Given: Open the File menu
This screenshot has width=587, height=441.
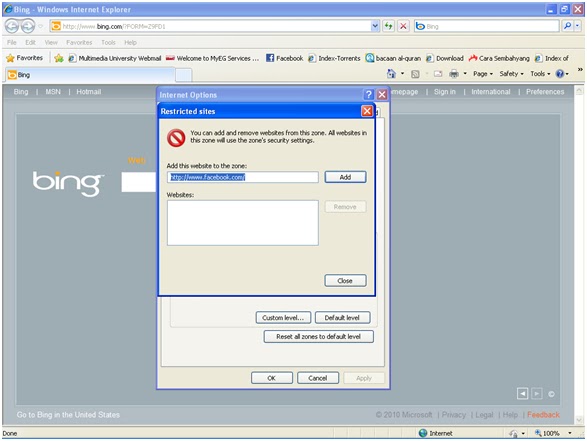Looking at the screenshot, I should click(x=12, y=42).
